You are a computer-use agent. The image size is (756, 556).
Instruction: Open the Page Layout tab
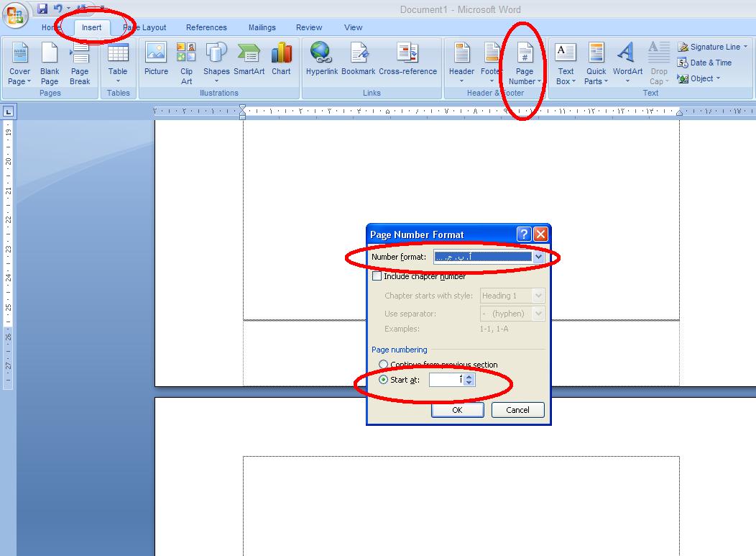point(144,27)
